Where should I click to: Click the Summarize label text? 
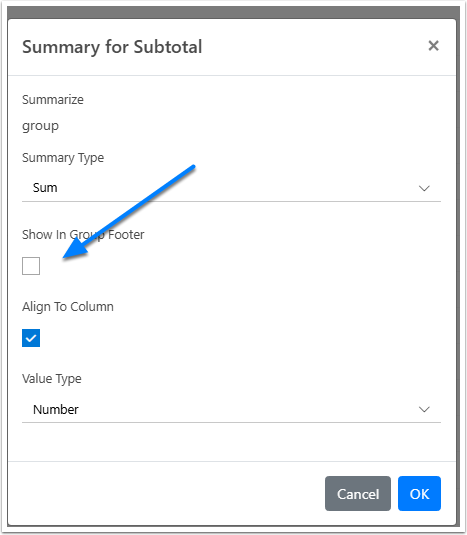[x=53, y=100]
